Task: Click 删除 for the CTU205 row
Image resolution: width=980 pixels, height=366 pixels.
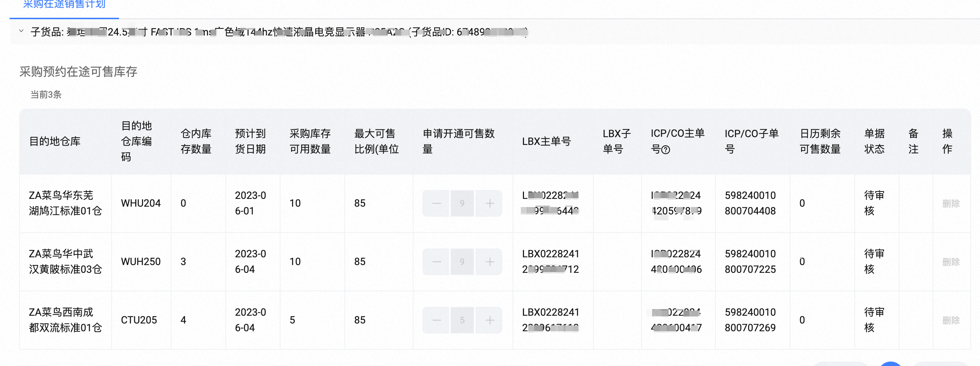Action: (951, 321)
